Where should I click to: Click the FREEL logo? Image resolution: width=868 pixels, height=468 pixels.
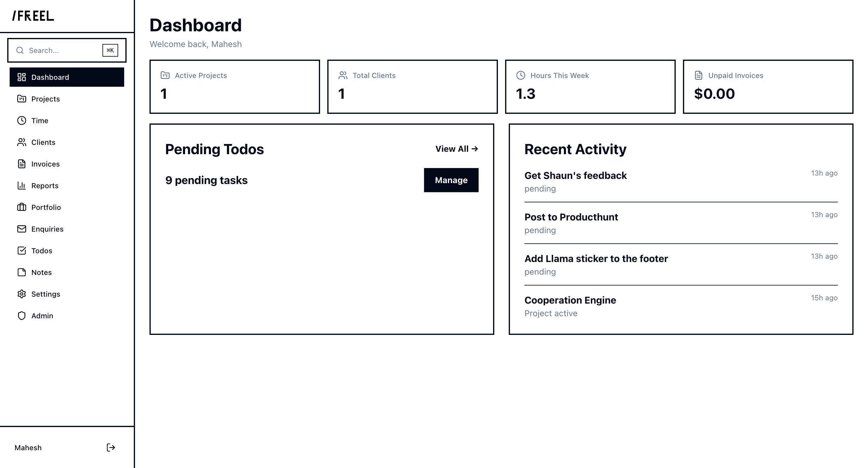tap(33, 16)
